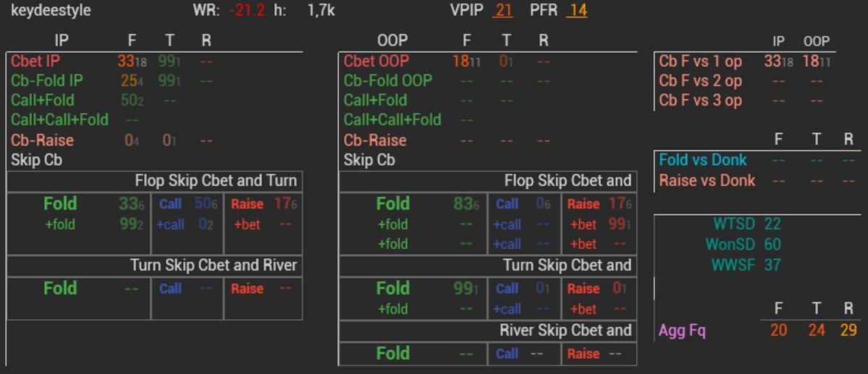
Task: Click the Flop Skip Cbet and Turn header
Action: pyautogui.click(x=216, y=181)
